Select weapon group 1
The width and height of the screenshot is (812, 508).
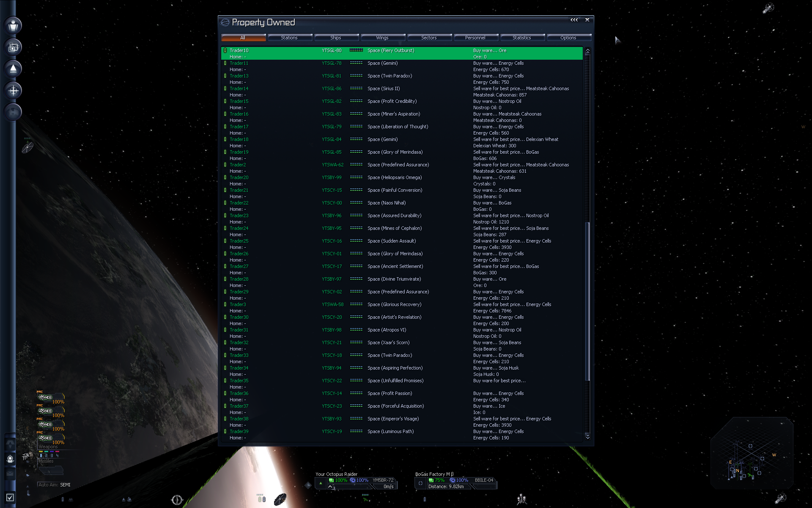click(x=41, y=456)
